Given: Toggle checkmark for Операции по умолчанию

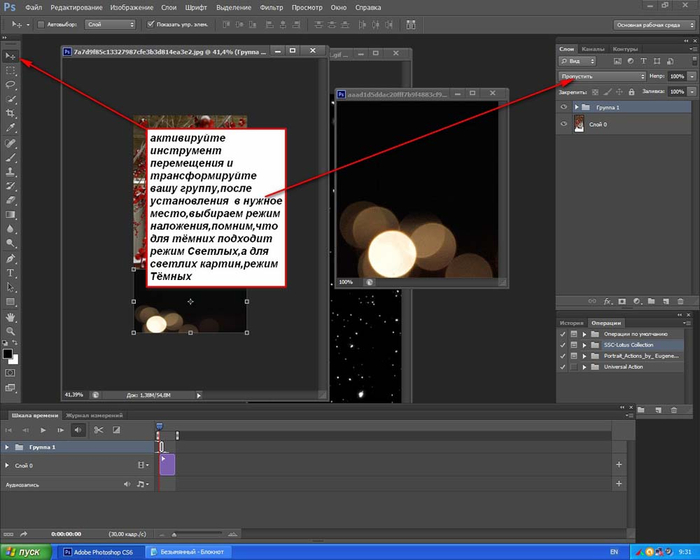Looking at the screenshot, I should click(562, 334).
